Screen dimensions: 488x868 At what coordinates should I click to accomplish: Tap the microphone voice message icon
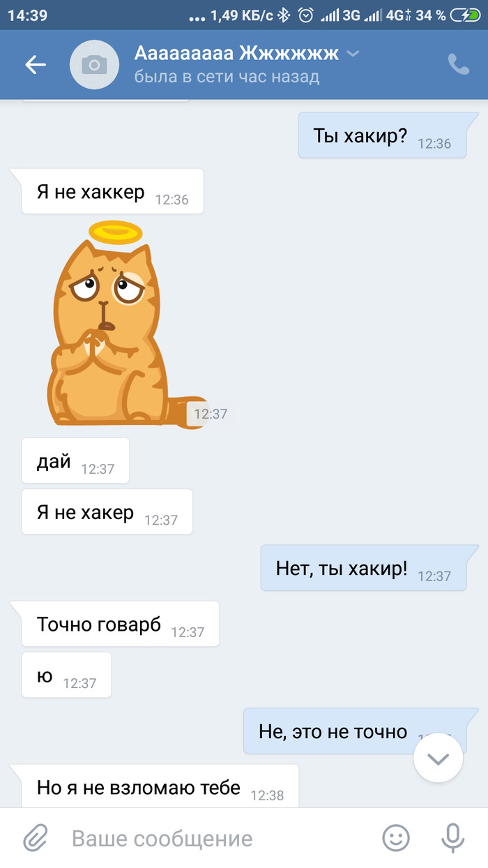point(453,838)
